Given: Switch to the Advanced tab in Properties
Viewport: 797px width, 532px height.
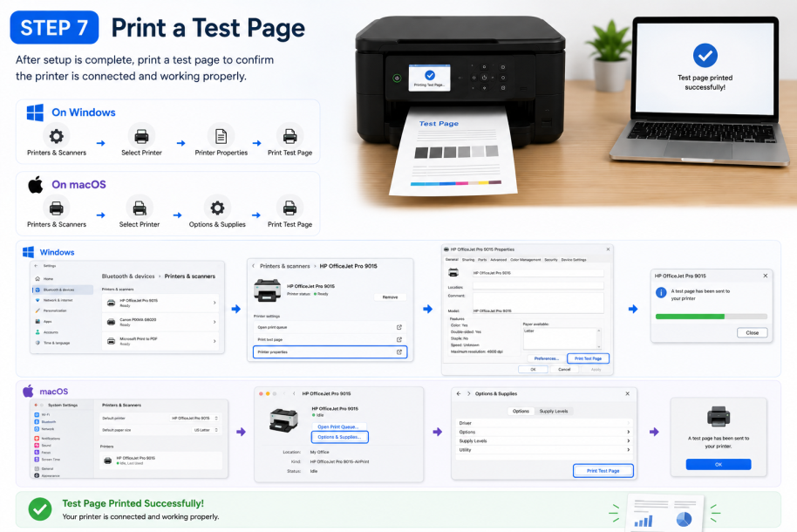Looking at the screenshot, I should click(498, 260).
